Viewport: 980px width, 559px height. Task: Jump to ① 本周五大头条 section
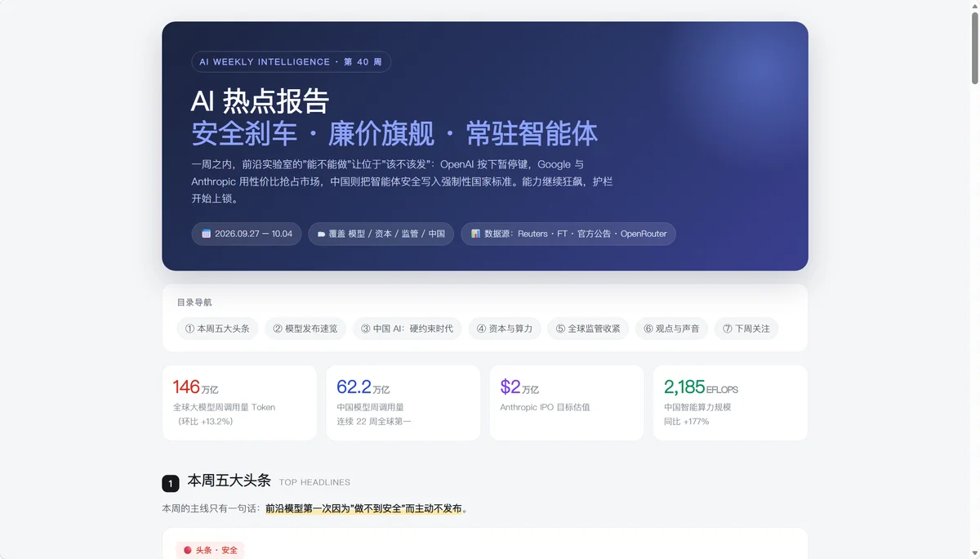[217, 329]
